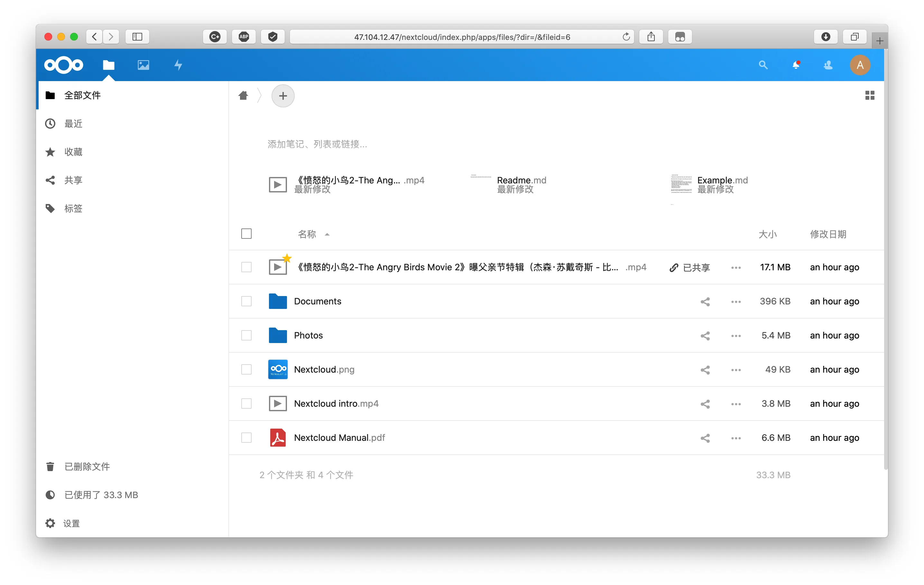Select the Photos folder checkbox
924x585 pixels.
(x=246, y=336)
